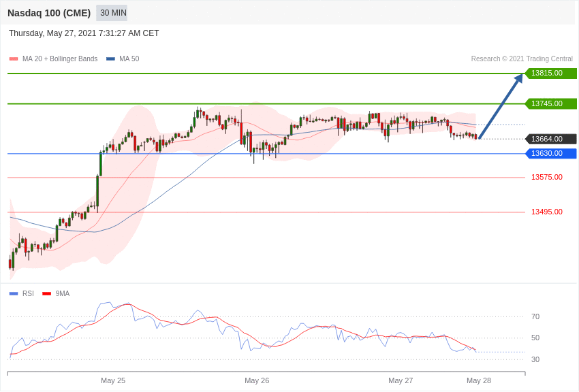This screenshot has height=392, width=579.
Task: Click the May 25 date axis label
Action: pos(113,380)
